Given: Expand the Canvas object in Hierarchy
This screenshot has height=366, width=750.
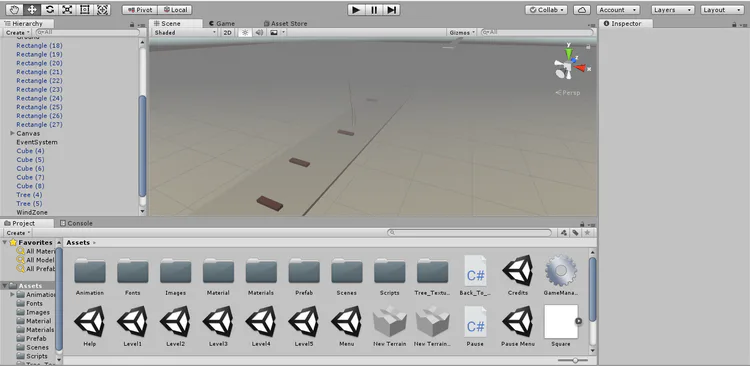Looking at the screenshot, I should pos(12,133).
